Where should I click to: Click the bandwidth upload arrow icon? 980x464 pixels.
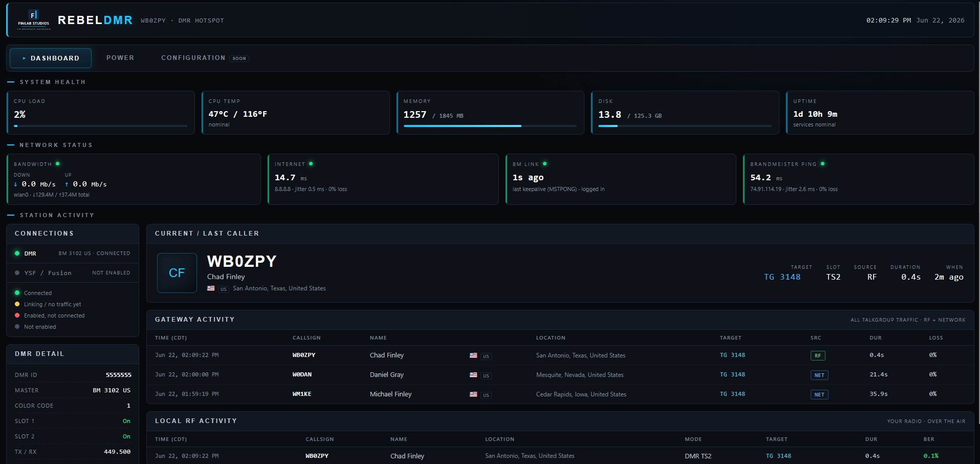coord(67,184)
